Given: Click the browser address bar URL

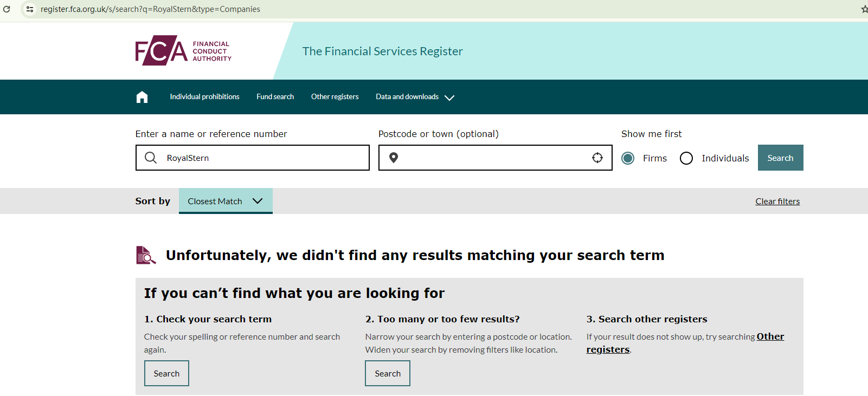Looking at the screenshot, I should [x=150, y=9].
